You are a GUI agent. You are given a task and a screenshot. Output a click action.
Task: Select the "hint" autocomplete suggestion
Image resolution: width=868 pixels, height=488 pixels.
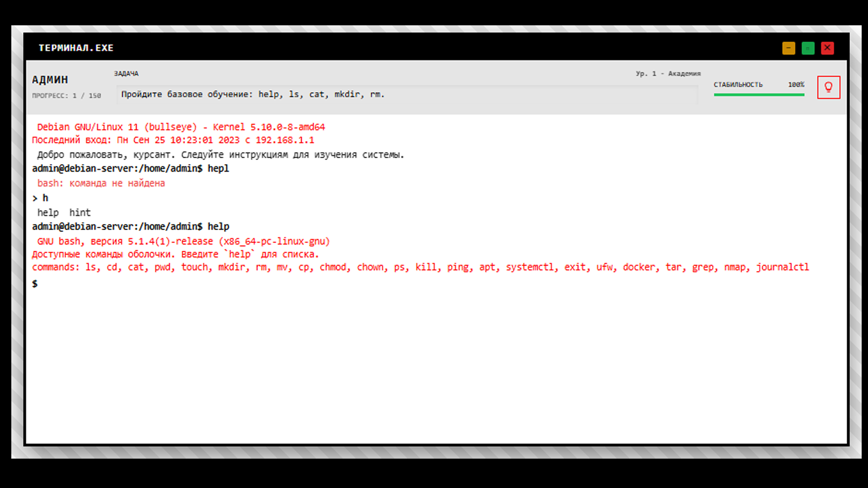tap(80, 212)
